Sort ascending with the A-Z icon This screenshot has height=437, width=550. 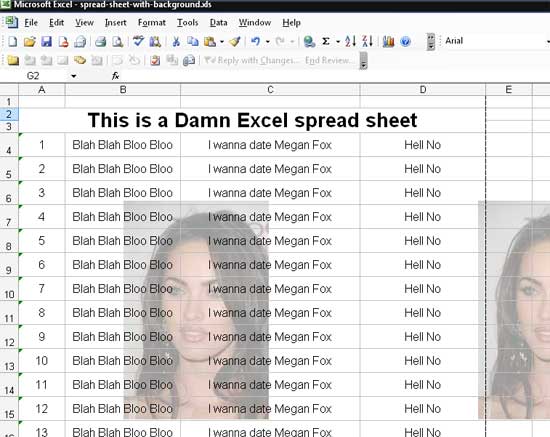click(350, 41)
